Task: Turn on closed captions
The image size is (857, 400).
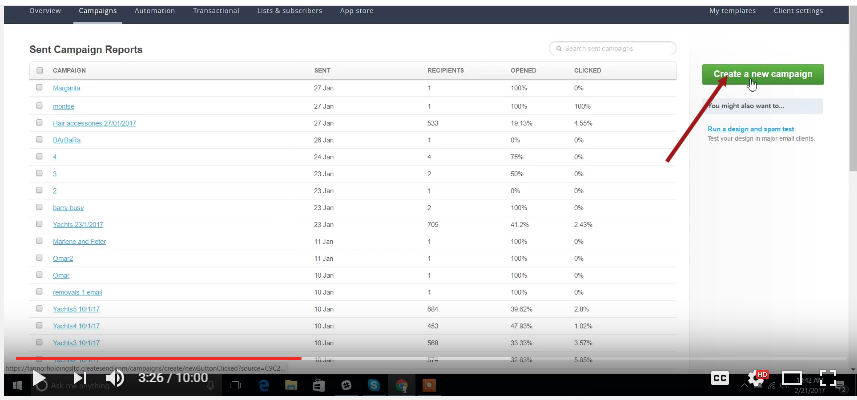Action: (719, 378)
